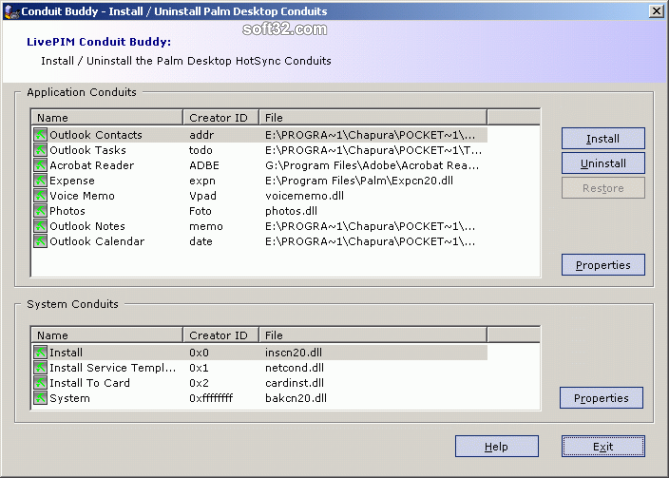This screenshot has height=478, width=669.
Task: Select the Acrobat Reader row name
Action: click(91, 165)
